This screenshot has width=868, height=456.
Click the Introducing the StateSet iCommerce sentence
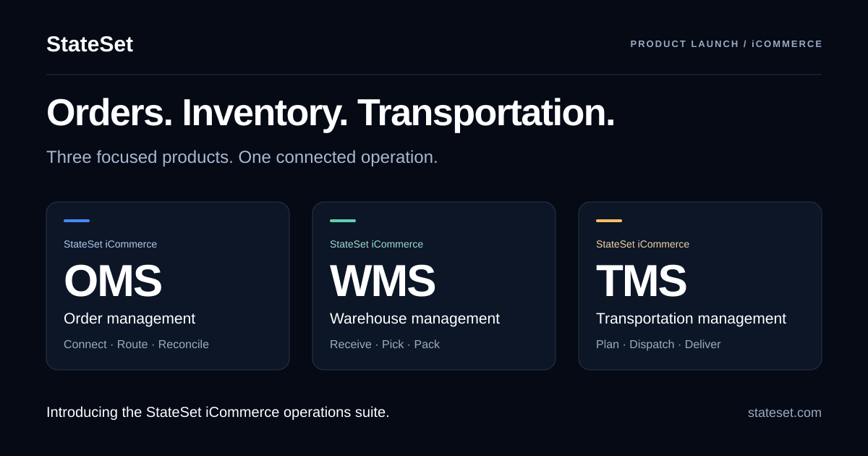pos(218,413)
